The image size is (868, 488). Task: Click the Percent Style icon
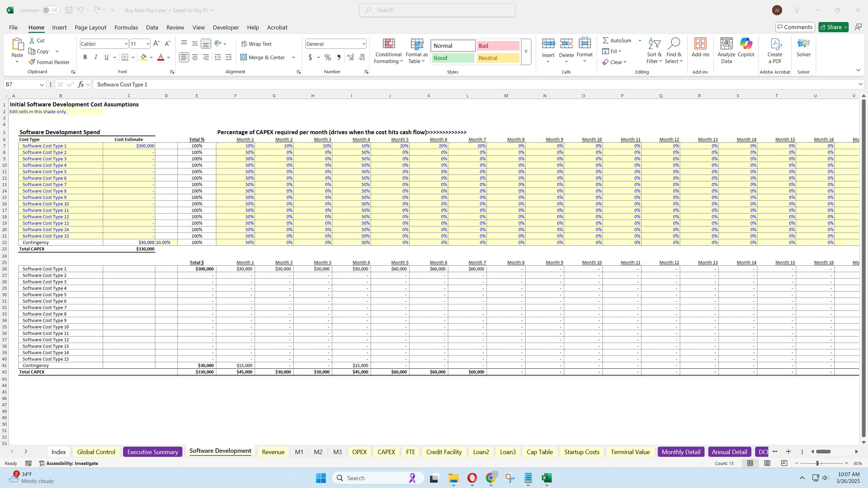(328, 58)
